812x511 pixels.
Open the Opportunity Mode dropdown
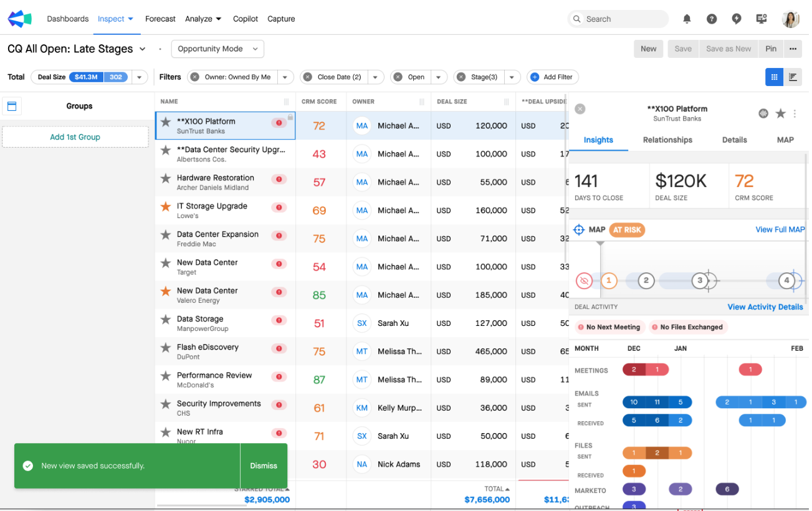coord(217,49)
